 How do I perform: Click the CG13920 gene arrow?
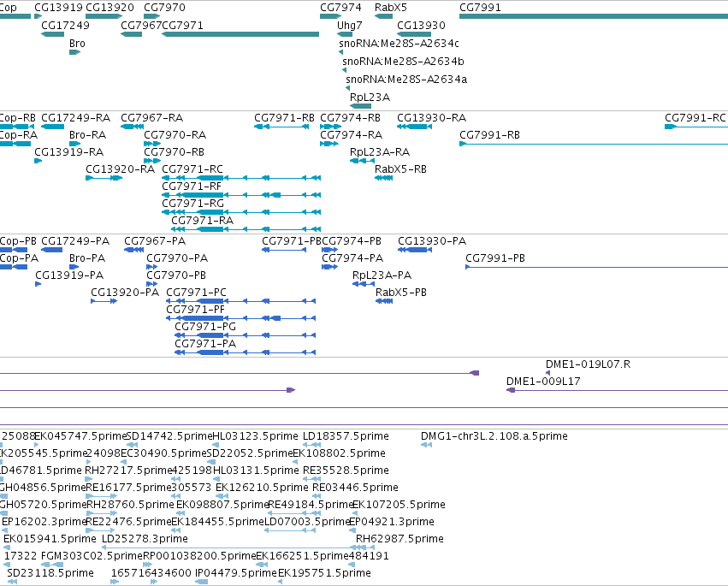[x=104, y=16]
